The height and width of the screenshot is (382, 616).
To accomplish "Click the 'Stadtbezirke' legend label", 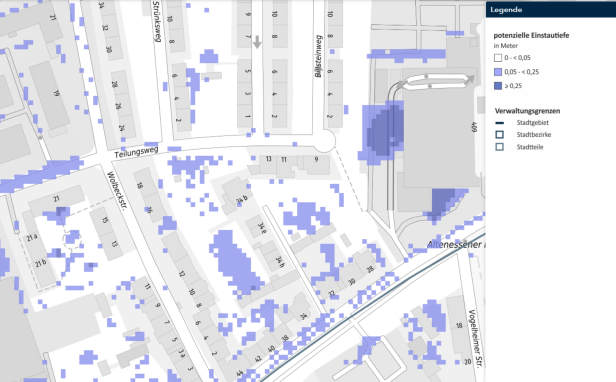I will 534,134.
